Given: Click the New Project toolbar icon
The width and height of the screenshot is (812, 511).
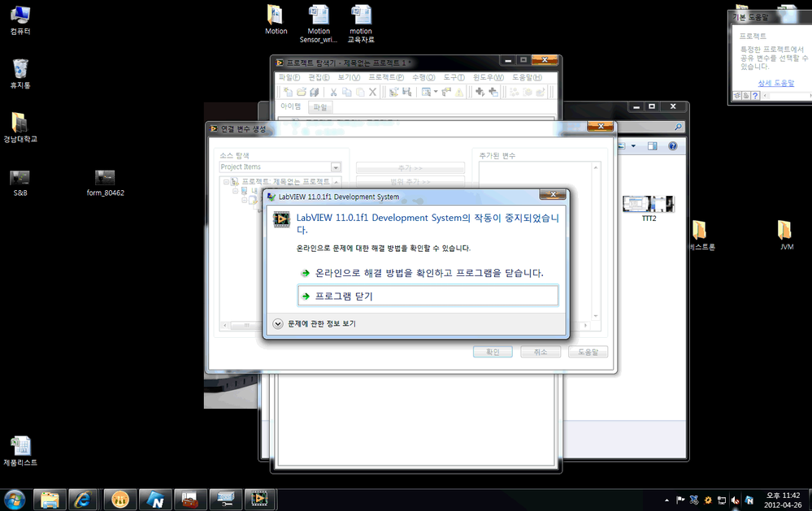Looking at the screenshot, I should pyautogui.click(x=289, y=92).
